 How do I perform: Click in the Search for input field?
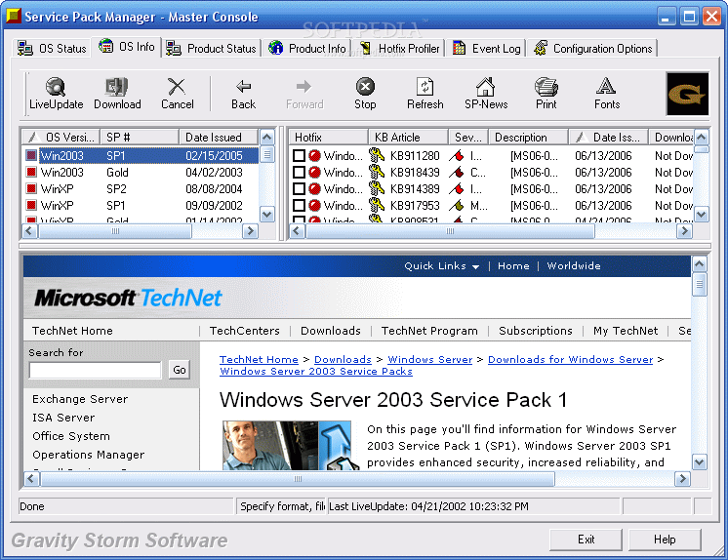(96, 371)
